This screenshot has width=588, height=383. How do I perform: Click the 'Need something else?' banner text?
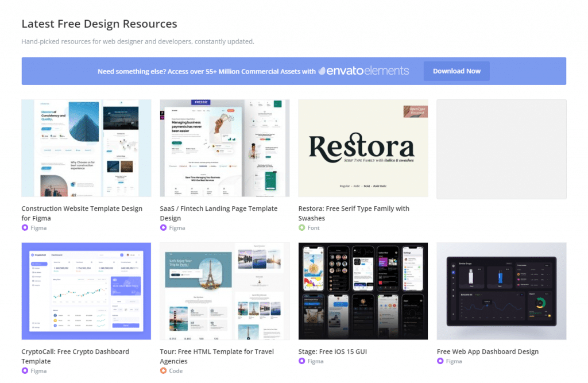tap(207, 71)
